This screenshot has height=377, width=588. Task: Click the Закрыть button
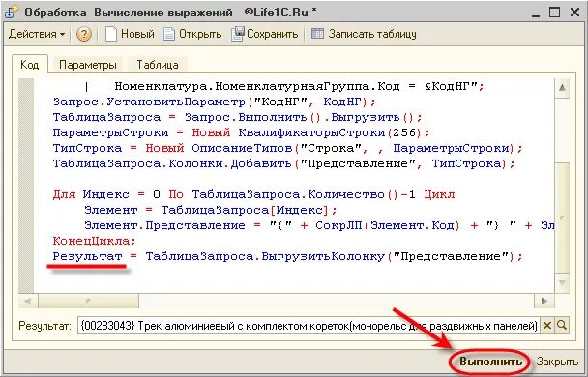coord(557,362)
